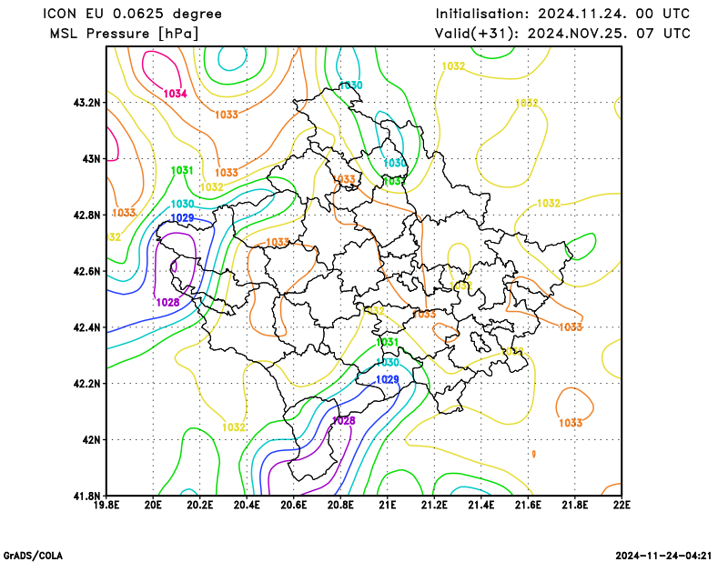Click the 42.4N latitude axis label
The height and width of the screenshot is (562, 728).
coord(86,327)
